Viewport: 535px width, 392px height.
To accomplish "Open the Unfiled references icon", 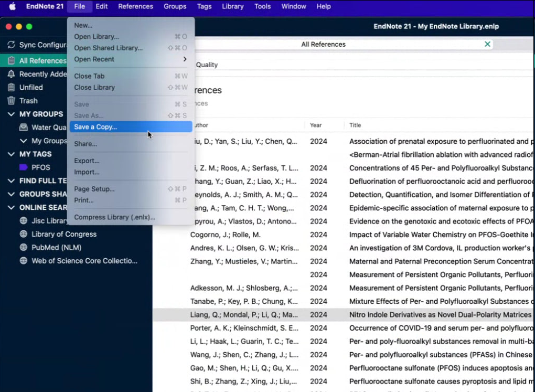I will pos(11,88).
